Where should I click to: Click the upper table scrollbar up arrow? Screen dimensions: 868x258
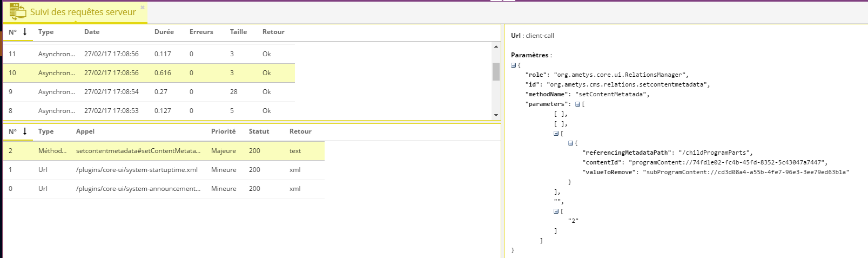click(x=496, y=47)
